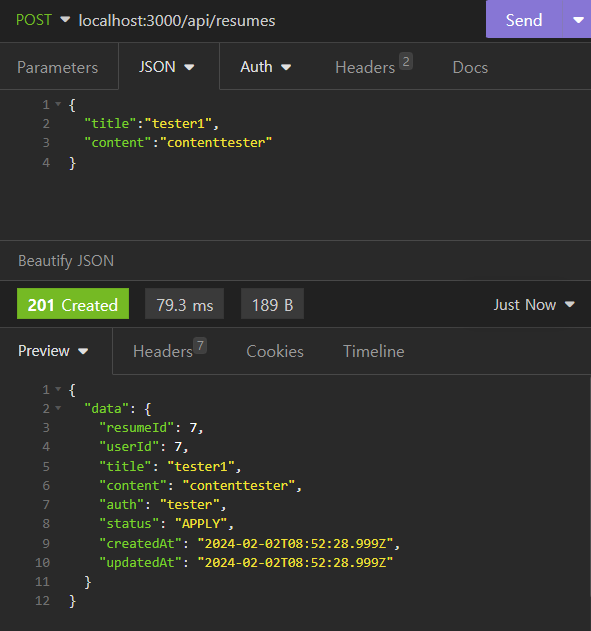Click the request body closing brace on line 4
The height and width of the screenshot is (631, 591).
click(72, 163)
